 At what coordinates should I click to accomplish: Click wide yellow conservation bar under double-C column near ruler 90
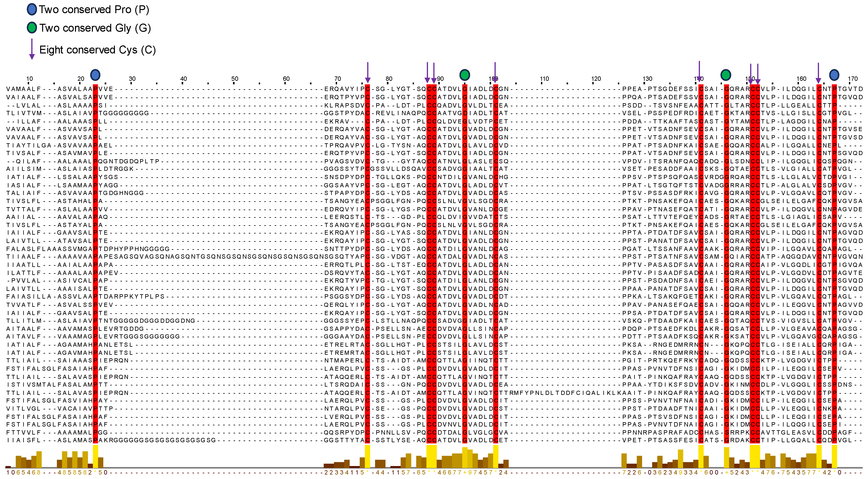pos(431,456)
